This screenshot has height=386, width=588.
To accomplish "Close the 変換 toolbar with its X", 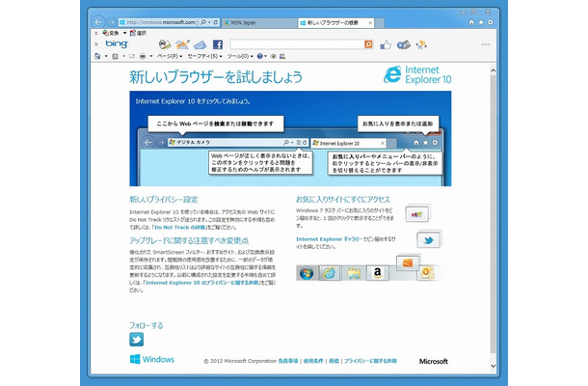I will [x=96, y=33].
